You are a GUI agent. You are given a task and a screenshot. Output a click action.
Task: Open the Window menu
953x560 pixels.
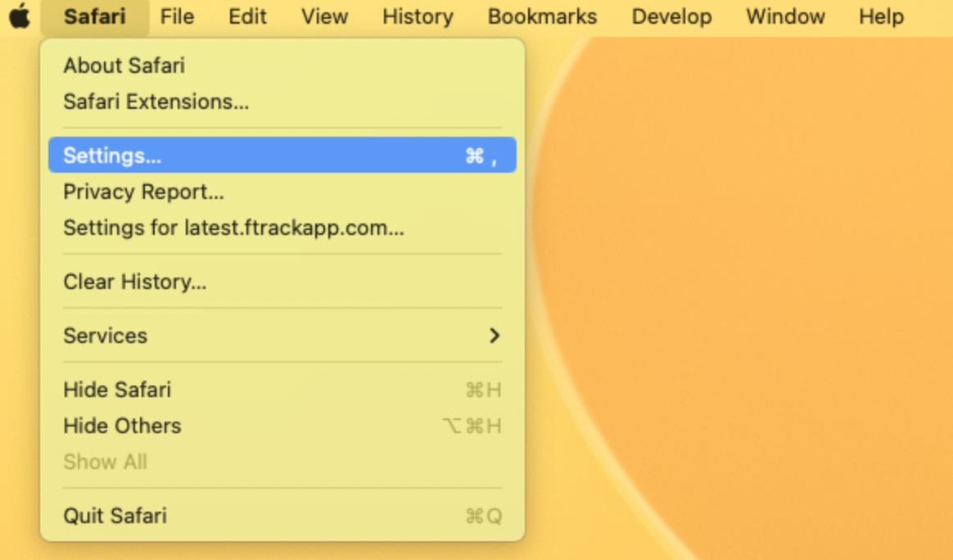coord(785,16)
